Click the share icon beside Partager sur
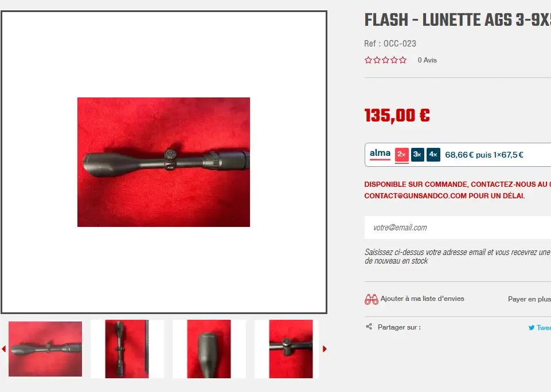This screenshot has width=551, height=392. [369, 327]
